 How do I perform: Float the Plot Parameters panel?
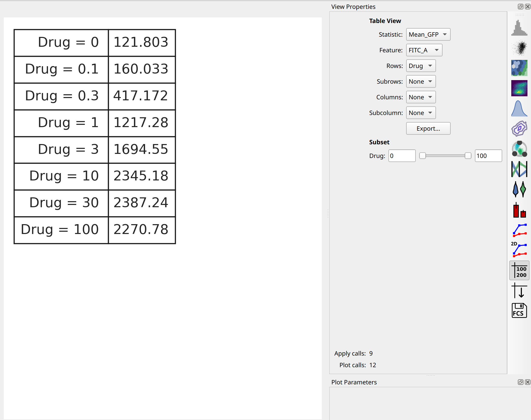click(x=520, y=382)
